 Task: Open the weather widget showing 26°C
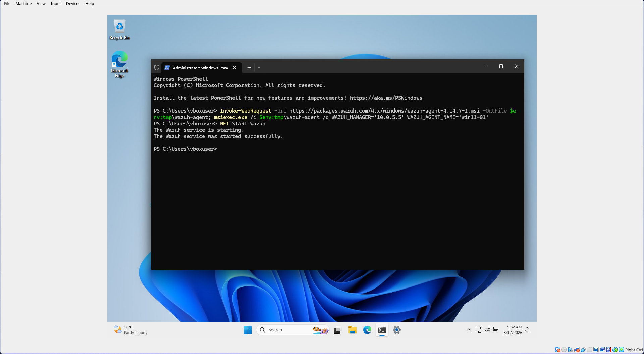(131, 330)
